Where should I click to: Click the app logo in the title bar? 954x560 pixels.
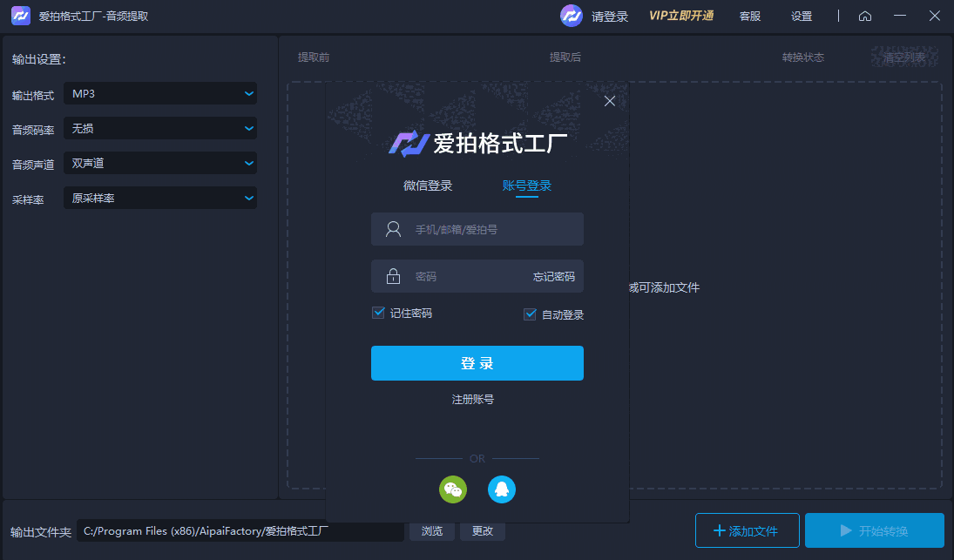point(20,15)
